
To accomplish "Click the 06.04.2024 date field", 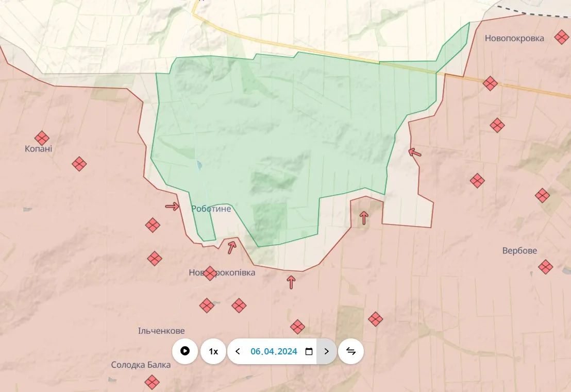I will tap(274, 351).
